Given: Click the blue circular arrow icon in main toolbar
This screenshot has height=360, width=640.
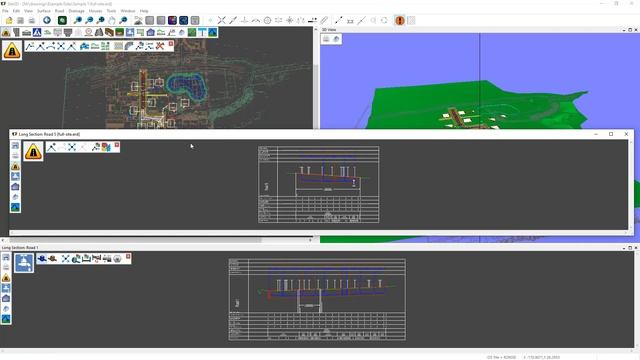Looking at the screenshot, I should [47, 20].
